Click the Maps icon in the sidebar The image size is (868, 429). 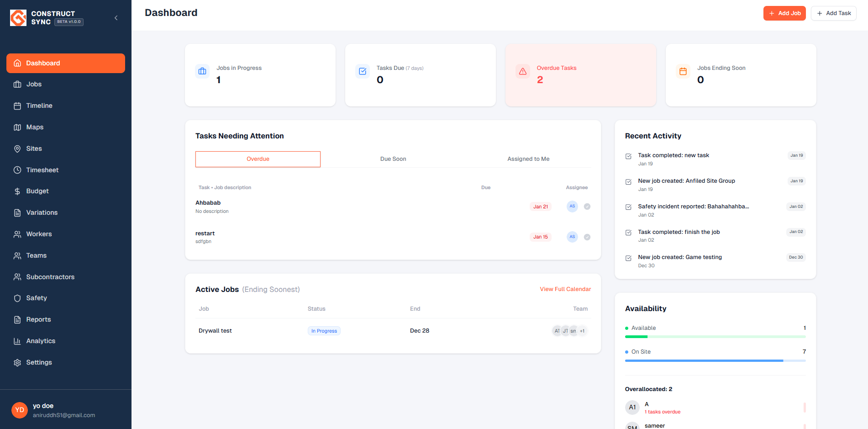(17, 127)
